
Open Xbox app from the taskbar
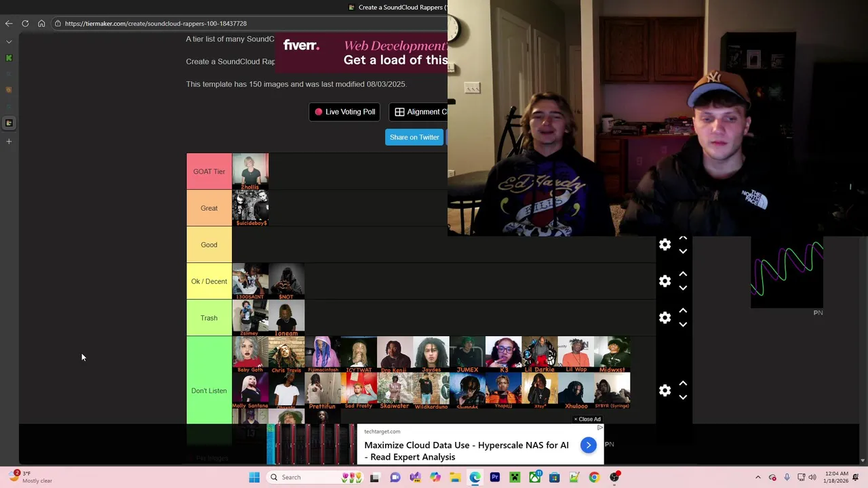click(534, 477)
